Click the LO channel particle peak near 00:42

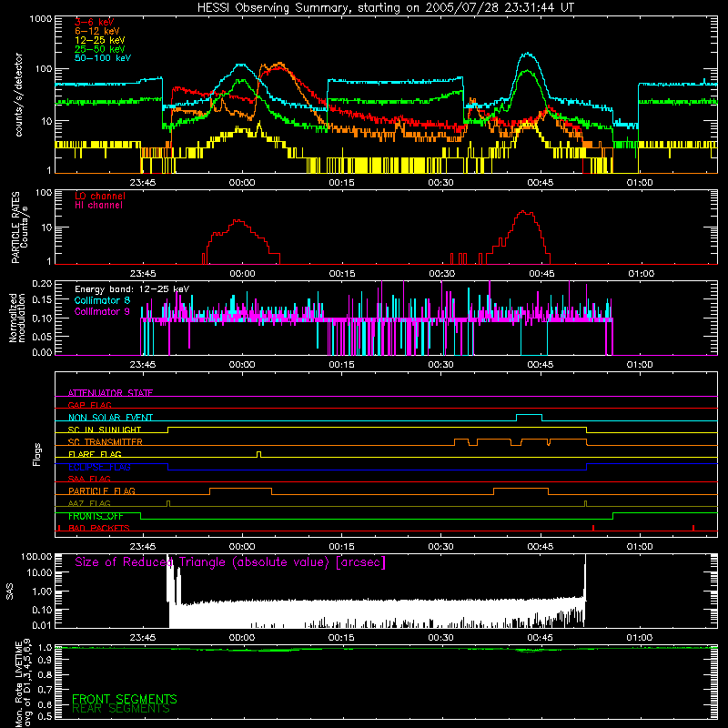(524, 212)
